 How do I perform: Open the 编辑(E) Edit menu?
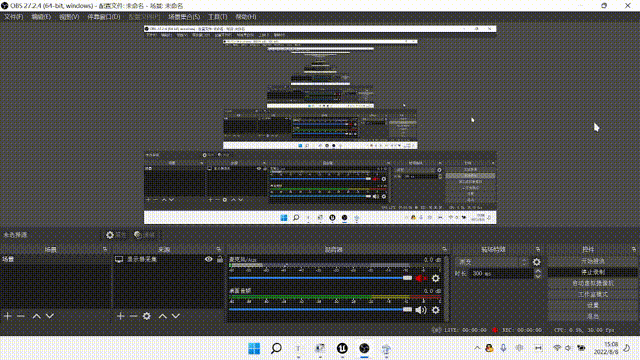pyautogui.click(x=41, y=17)
